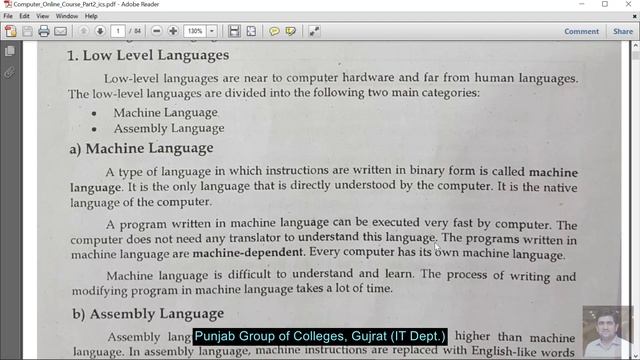This screenshot has height=360, width=640.
Task: Print the document with printer icon
Action: 44,31
